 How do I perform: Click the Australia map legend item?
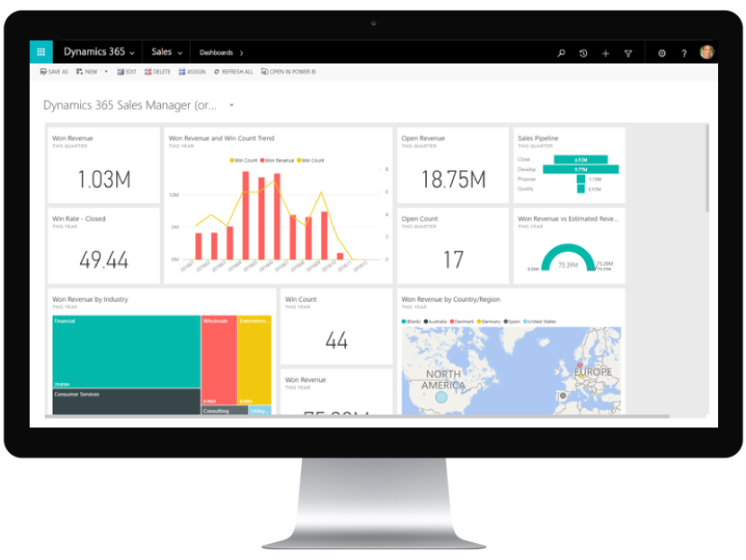click(435, 322)
